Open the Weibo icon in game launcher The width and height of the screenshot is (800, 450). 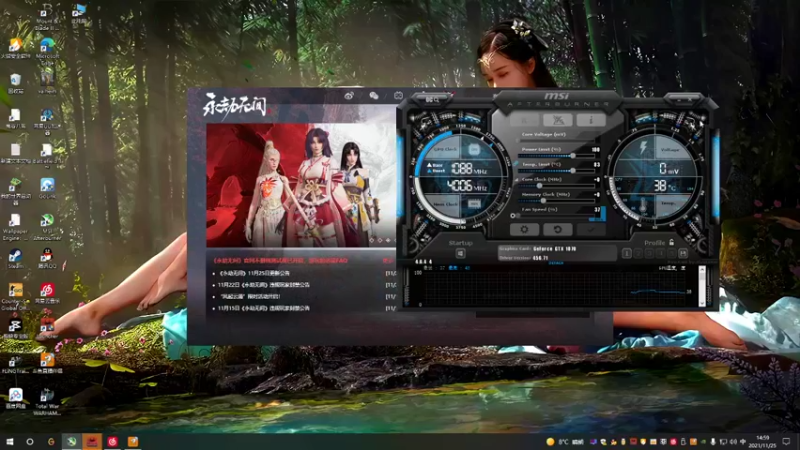pyautogui.click(x=348, y=95)
